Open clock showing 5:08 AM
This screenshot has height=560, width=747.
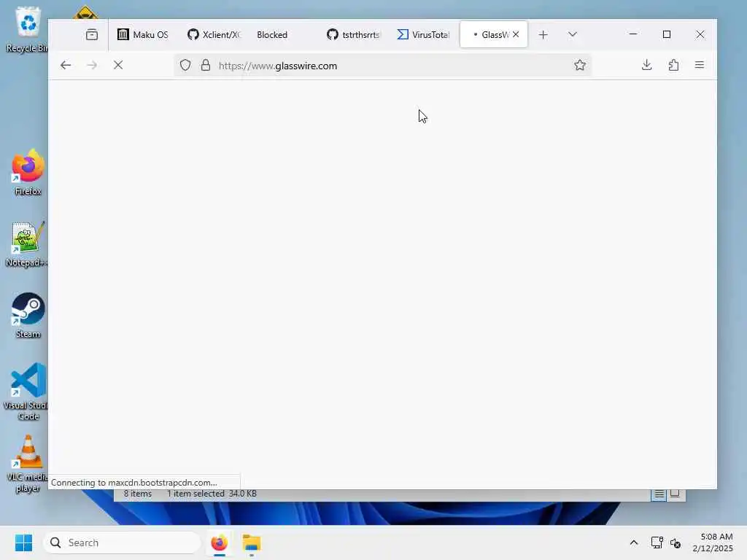[713, 542]
